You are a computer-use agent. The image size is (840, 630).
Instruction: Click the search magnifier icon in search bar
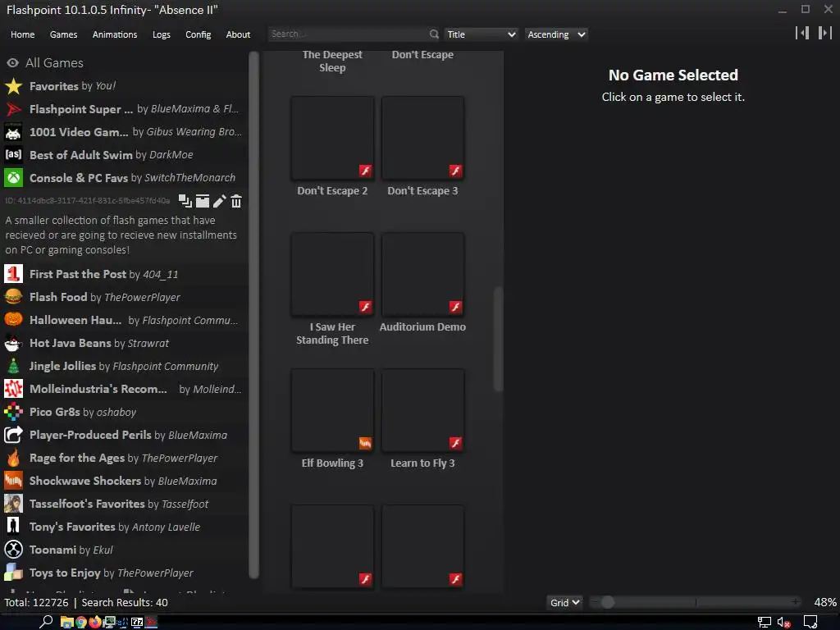coord(434,34)
